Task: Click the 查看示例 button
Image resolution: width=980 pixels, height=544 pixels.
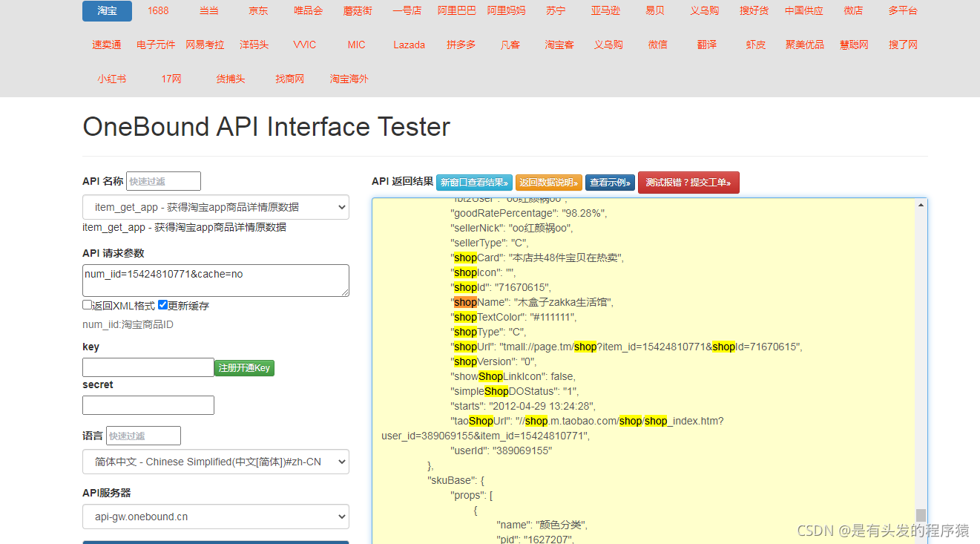Action: pos(610,183)
